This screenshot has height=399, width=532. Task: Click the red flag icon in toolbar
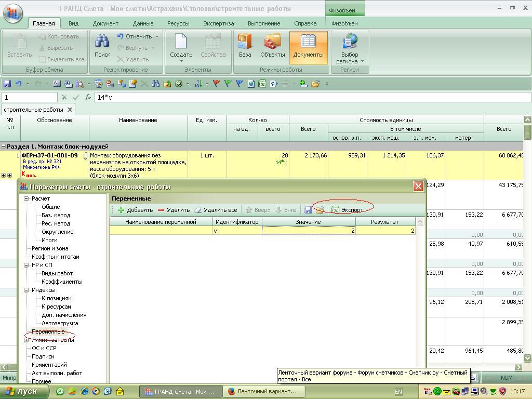point(217,84)
